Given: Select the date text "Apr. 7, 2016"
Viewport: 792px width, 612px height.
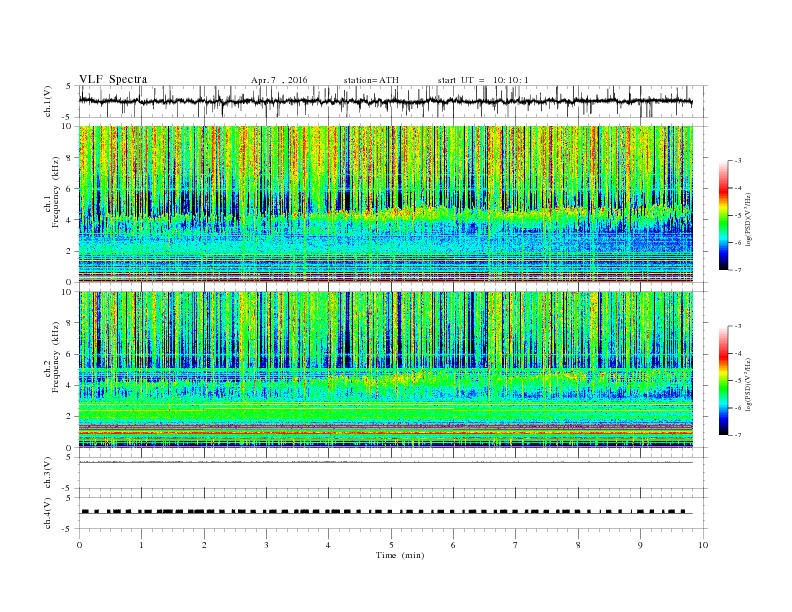Looking at the screenshot, I should [279, 80].
